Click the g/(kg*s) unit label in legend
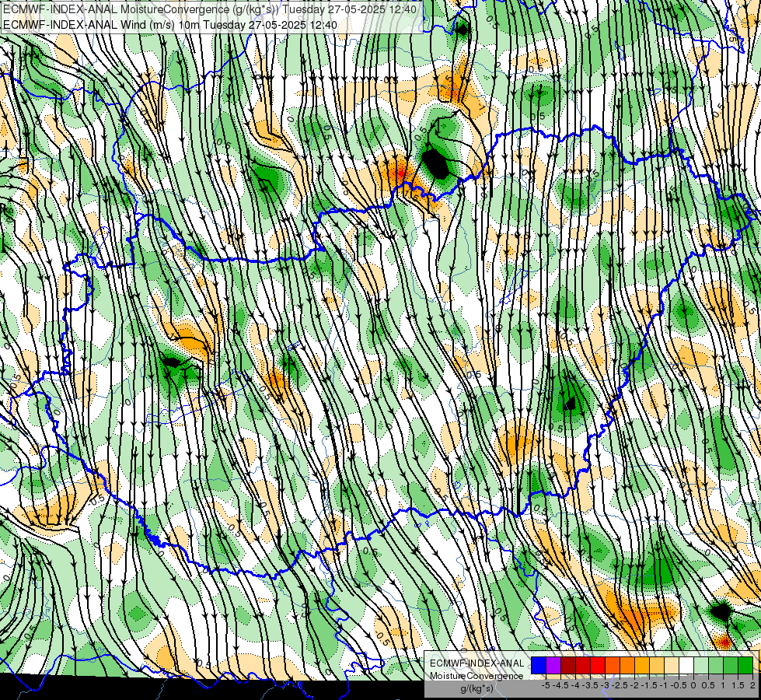 click(477, 688)
